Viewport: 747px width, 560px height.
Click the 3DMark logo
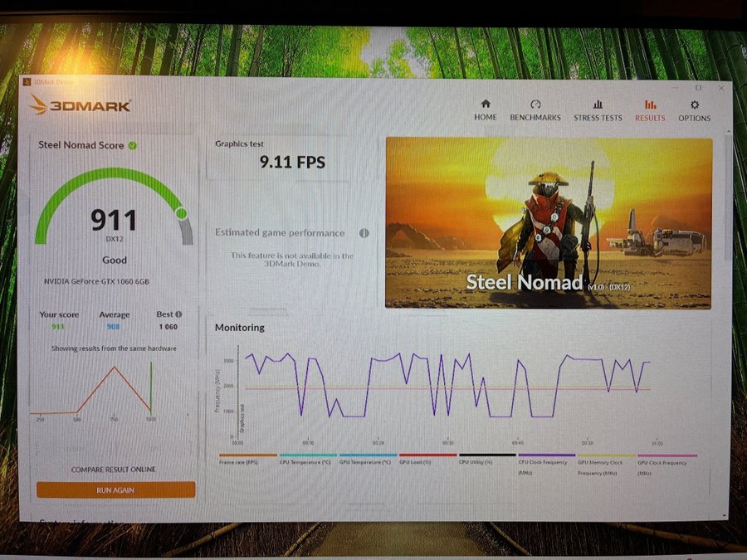pos(80,105)
